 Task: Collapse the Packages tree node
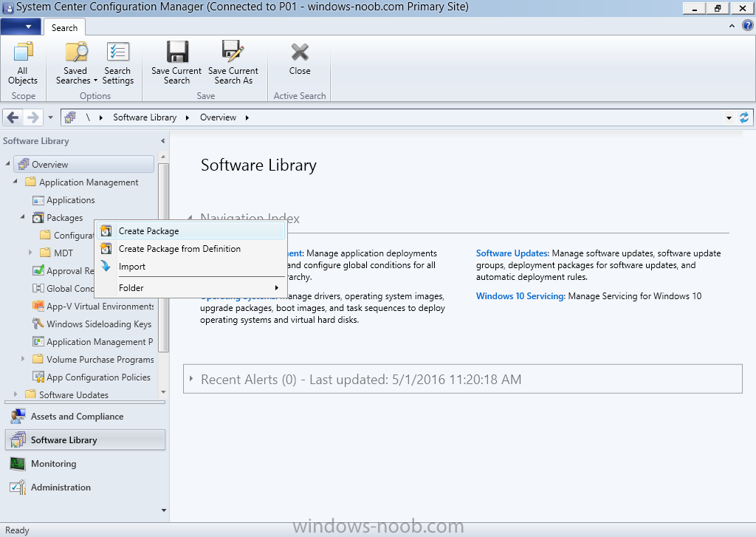click(x=23, y=217)
